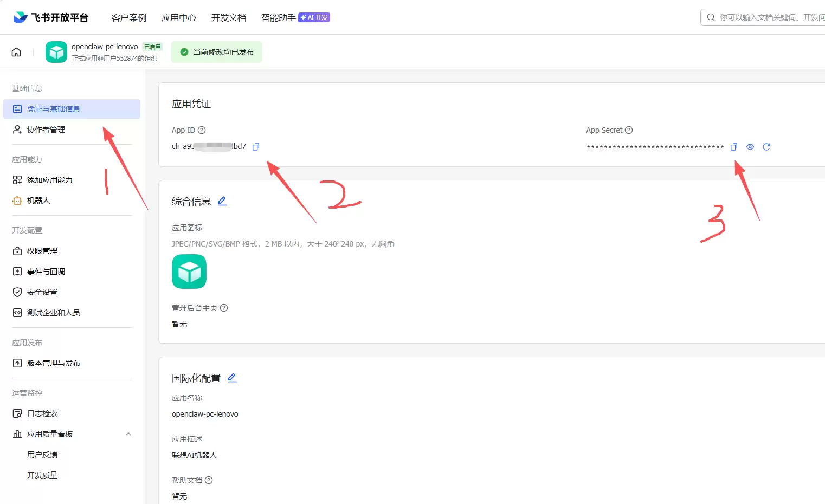Click the application icon thumbnail

[x=189, y=272]
